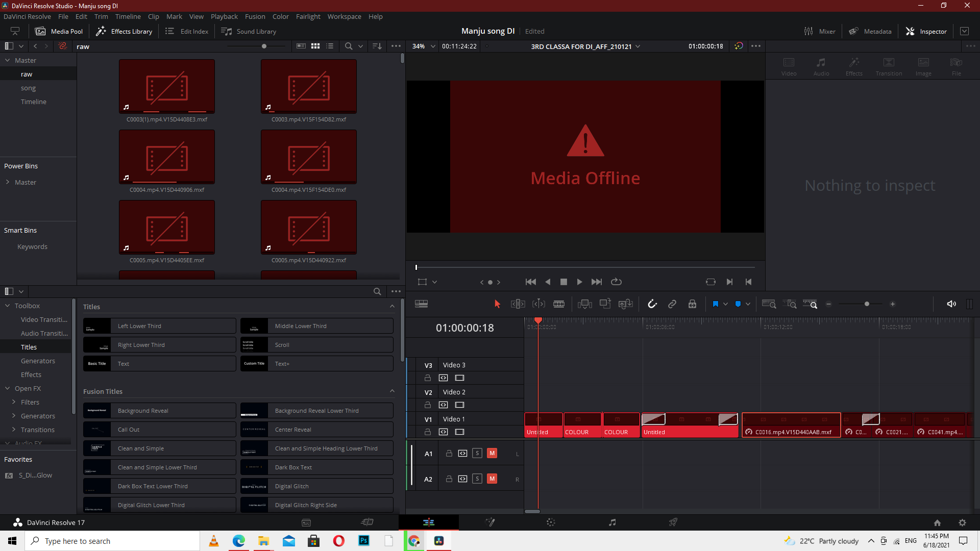Toggle loop playback
The image size is (980, 551).
[616, 282]
